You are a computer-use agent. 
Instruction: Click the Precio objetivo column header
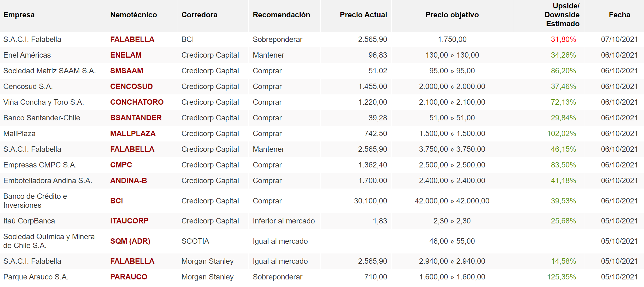tap(452, 15)
